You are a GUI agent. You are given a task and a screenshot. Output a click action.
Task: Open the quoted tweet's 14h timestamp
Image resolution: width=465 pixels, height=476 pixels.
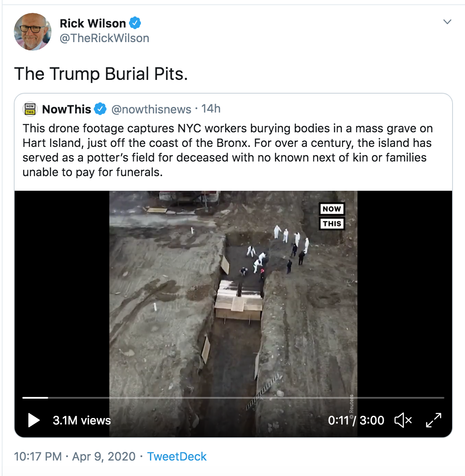click(x=211, y=109)
